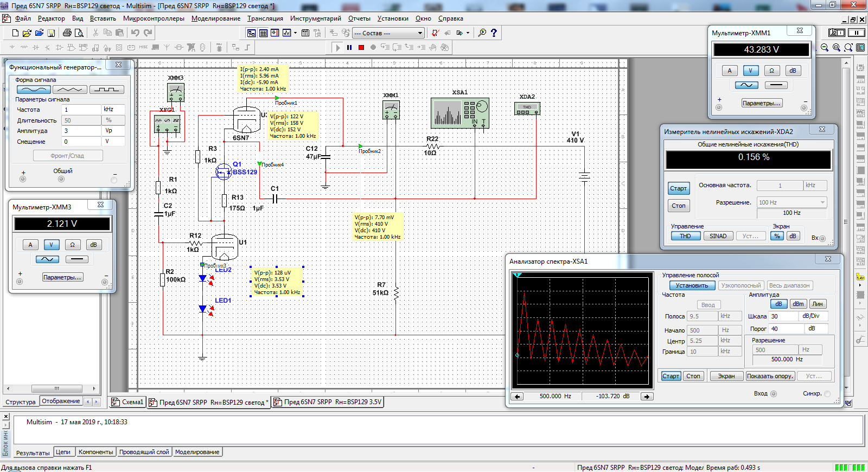Open Print Preview from toolbar

click(x=79, y=33)
